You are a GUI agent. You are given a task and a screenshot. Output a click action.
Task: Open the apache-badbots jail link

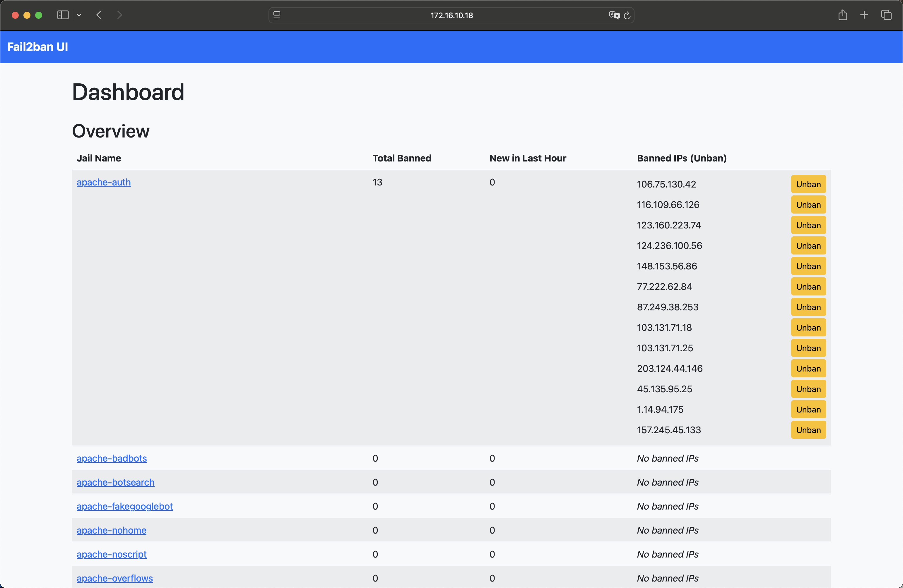(112, 458)
